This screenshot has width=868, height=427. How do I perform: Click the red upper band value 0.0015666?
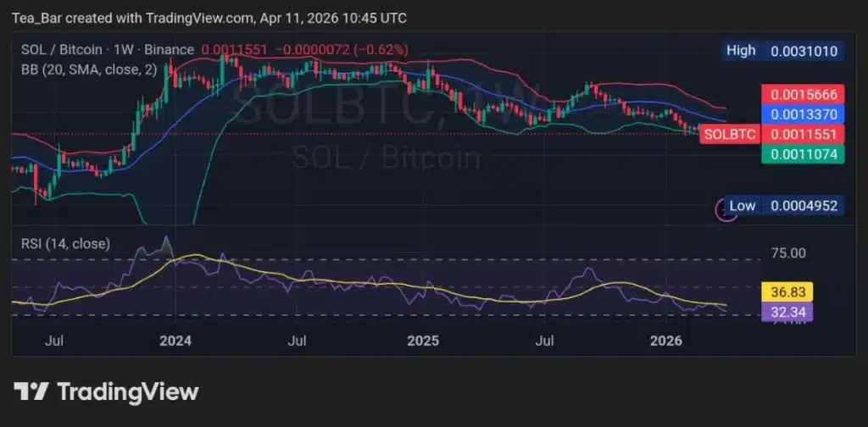(x=804, y=94)
